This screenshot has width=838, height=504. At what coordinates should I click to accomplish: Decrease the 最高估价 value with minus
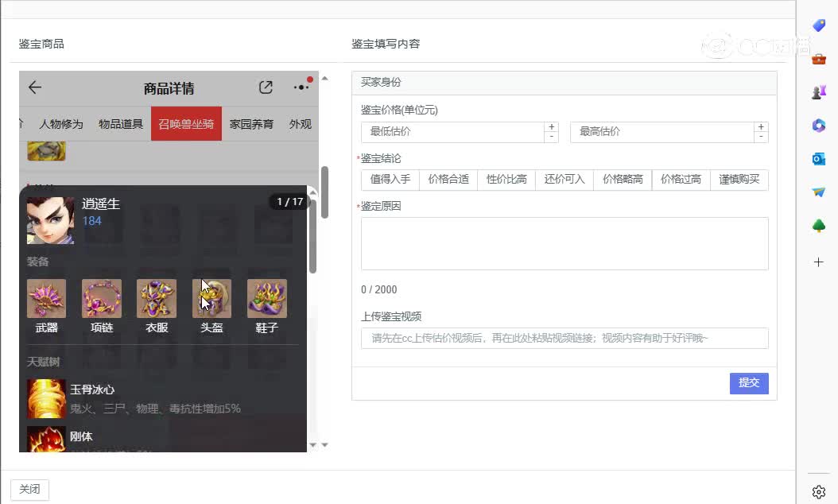pos(762,137)
